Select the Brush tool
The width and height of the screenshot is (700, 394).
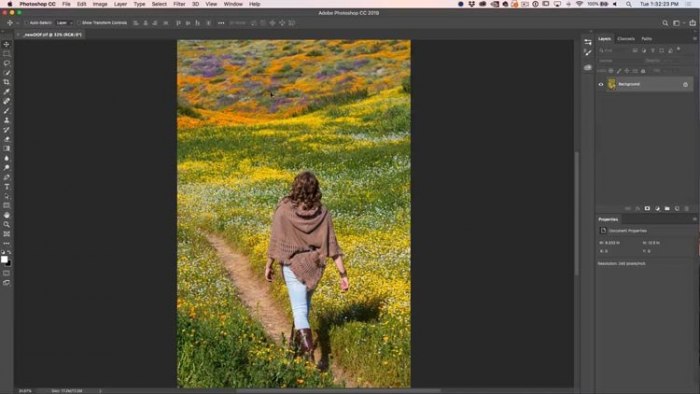(x=6, y=111)
